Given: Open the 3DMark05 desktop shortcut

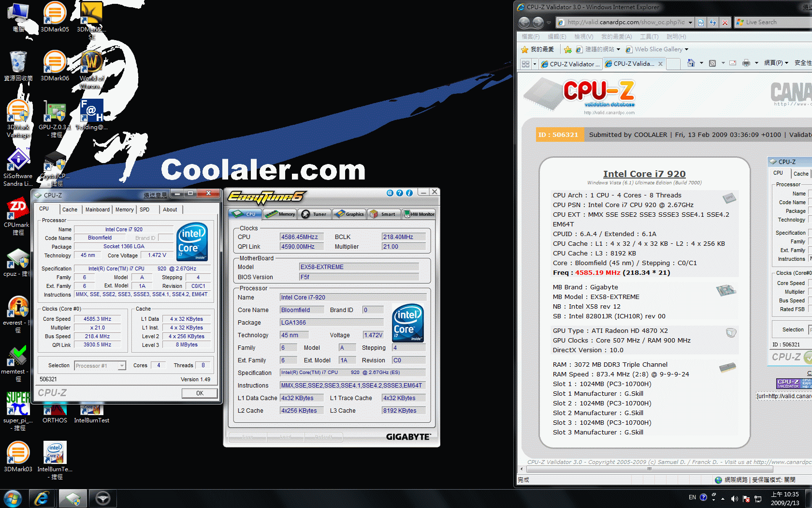Looking at the screenshot, I should [55, 17].
